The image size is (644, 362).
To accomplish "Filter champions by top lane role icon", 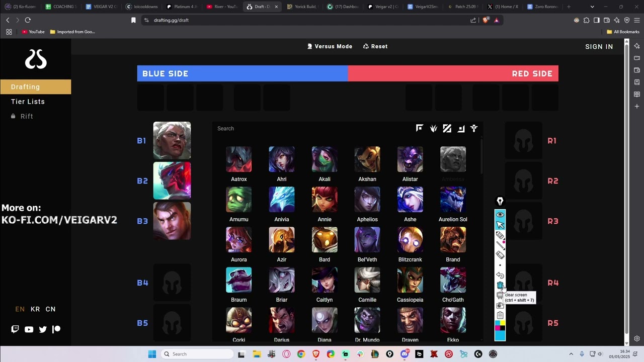I will click(x=420, y=128).
